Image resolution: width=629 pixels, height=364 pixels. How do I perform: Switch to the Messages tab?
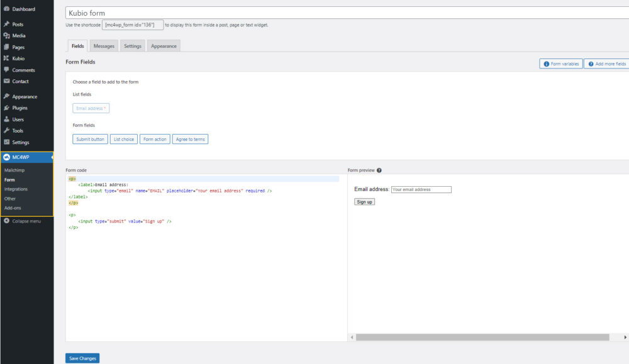pyautogui.click(x=104, y=46)
